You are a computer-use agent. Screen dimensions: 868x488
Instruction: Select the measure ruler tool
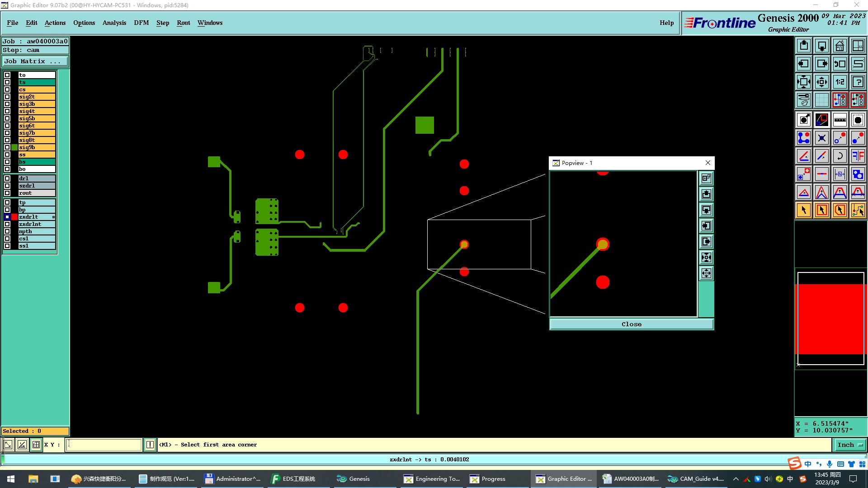840,120
